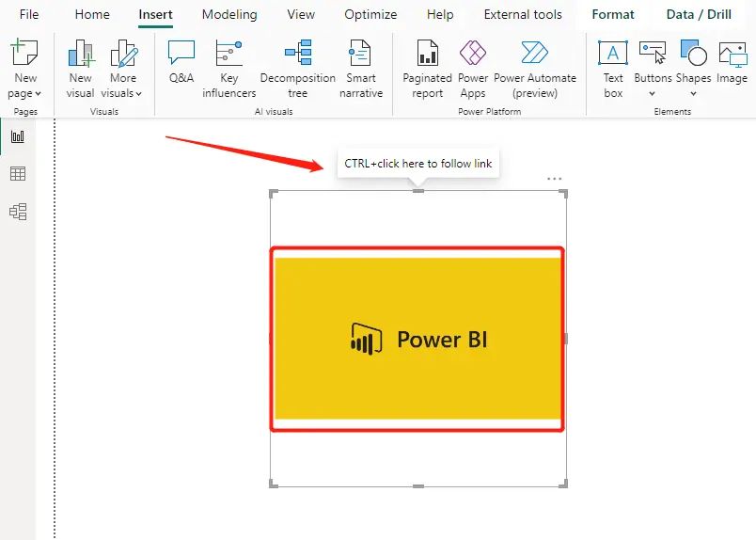Open the Help tab
Viewport: 756px width, 540px height.
tap(440, 14)
